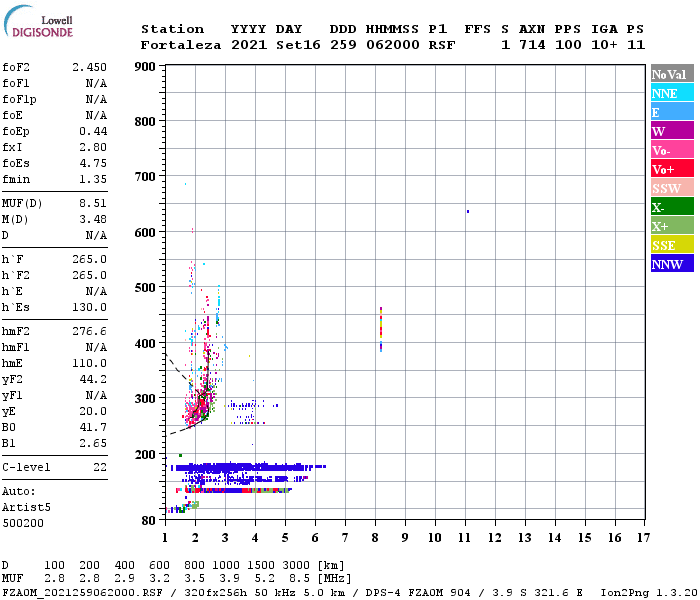This screenshot has height=600, width=700.
Task: Click the PPS value 100
Action: point(568,45)
